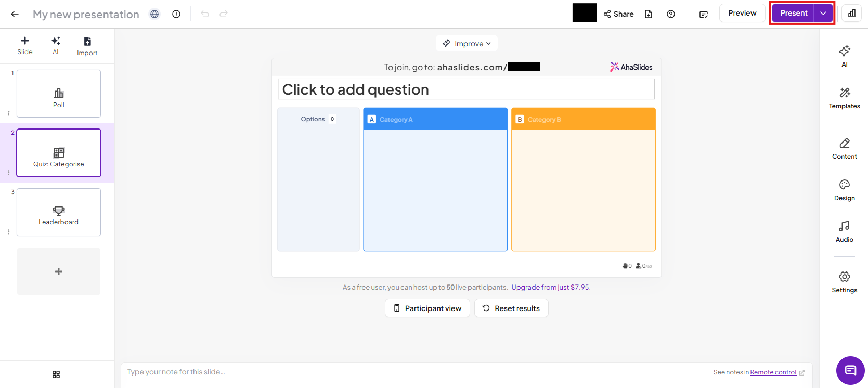Image resolution: width=868 pixels, height=388 pixels.
Task: Click the redo arrow icon
Action: point(224,14)
